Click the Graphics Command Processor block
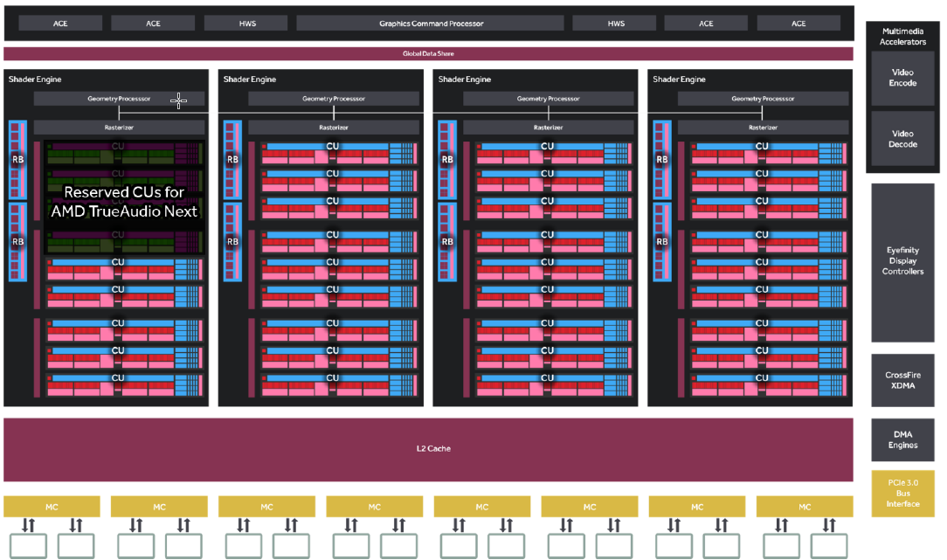This screenshot has width=947, height=560. click(431, 24)
